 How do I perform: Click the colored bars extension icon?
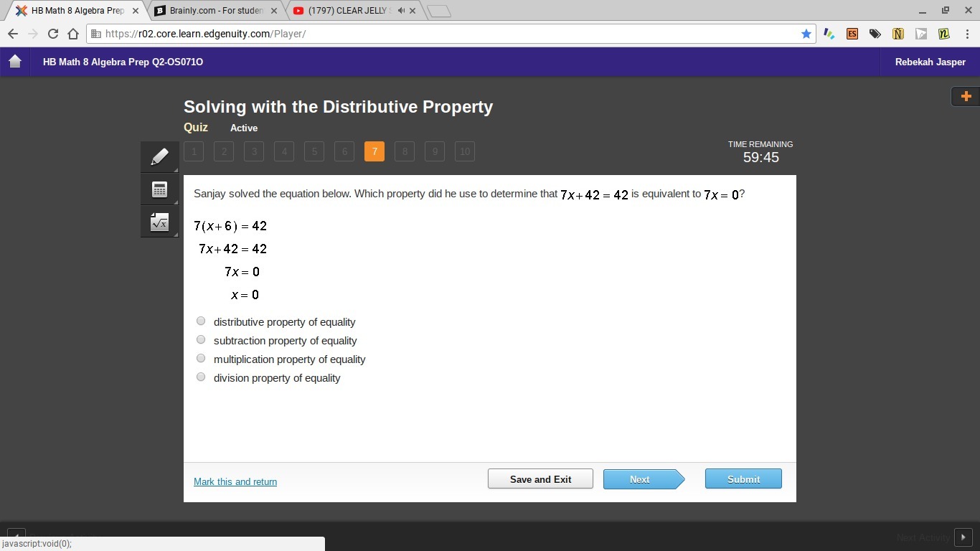click(x=829, y=34)
